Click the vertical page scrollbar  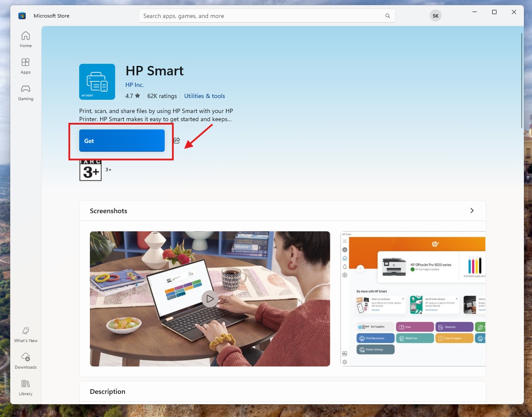tap(521, 80)
